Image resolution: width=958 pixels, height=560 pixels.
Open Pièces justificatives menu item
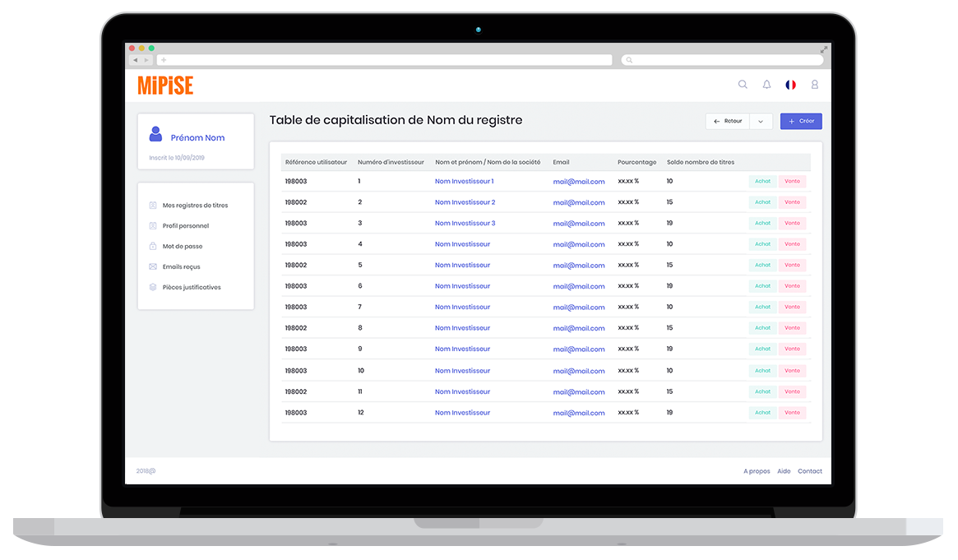(x=192, y=287)
